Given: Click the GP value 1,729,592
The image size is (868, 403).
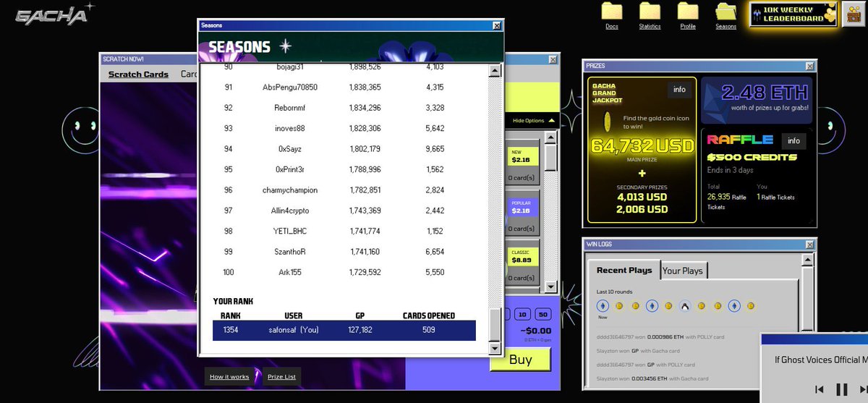Looking at the screenshot, I should tap(365, 272).
